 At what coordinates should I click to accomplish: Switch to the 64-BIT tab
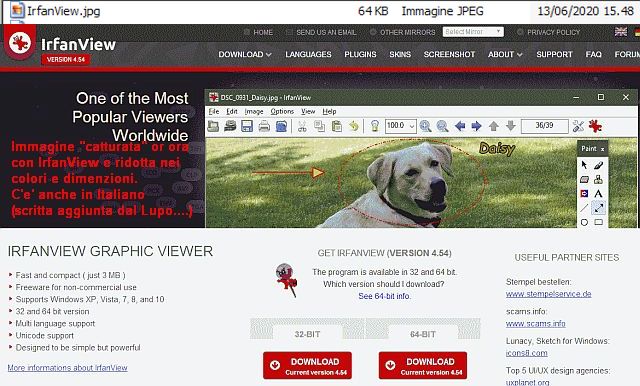click(x=423, y=334)
